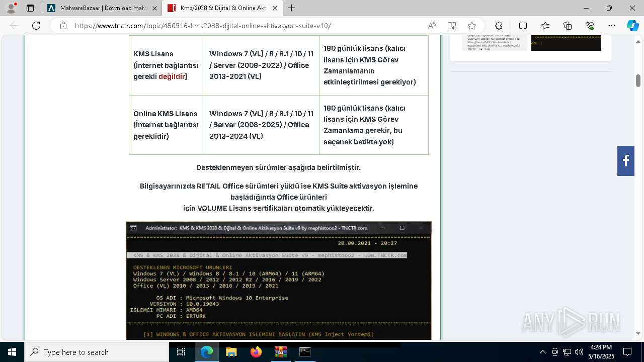Toggle Split screen view
This screenshot has height=362, width=644.
click(x=523, y=26)
